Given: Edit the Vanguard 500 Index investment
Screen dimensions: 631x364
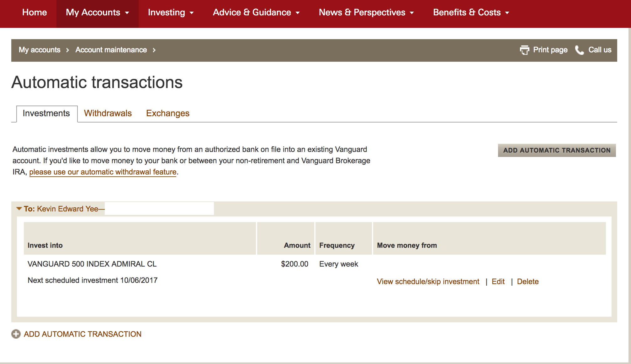Looking at the screenshot, I should (x=498, y=282).
